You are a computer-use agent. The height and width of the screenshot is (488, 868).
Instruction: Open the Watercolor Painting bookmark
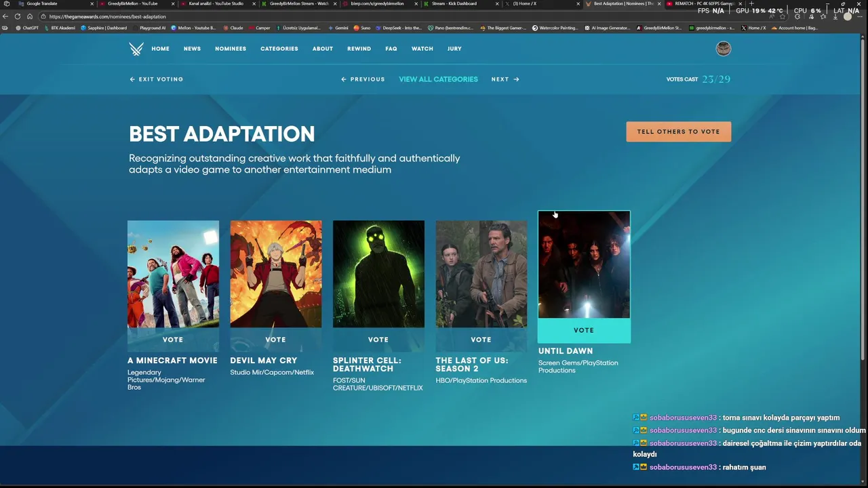pyautogui.click(x=555, y=28)
